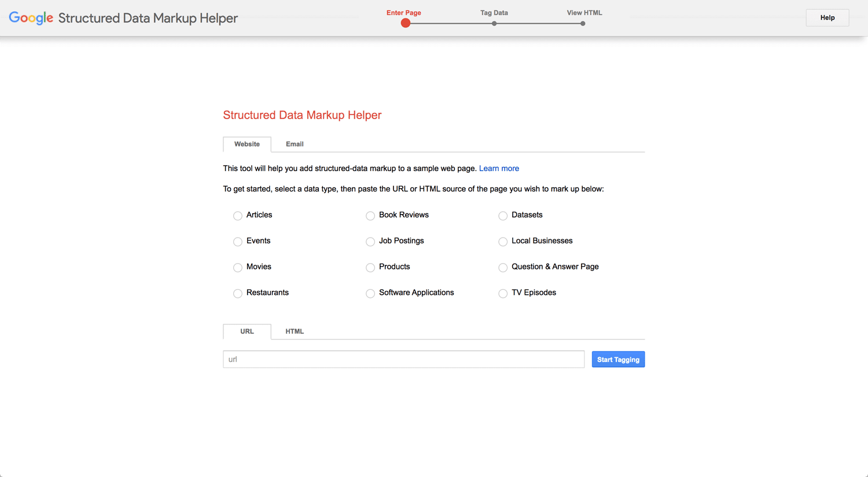The image size is (868, 477).
Task: Click the View HTML step marker
Action: click(583, 24)
